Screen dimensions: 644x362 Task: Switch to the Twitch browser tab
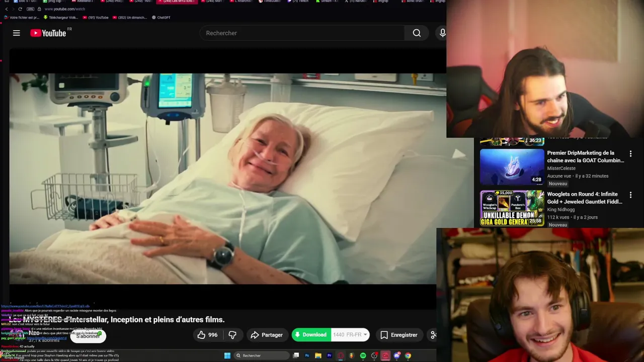point(298,2)
